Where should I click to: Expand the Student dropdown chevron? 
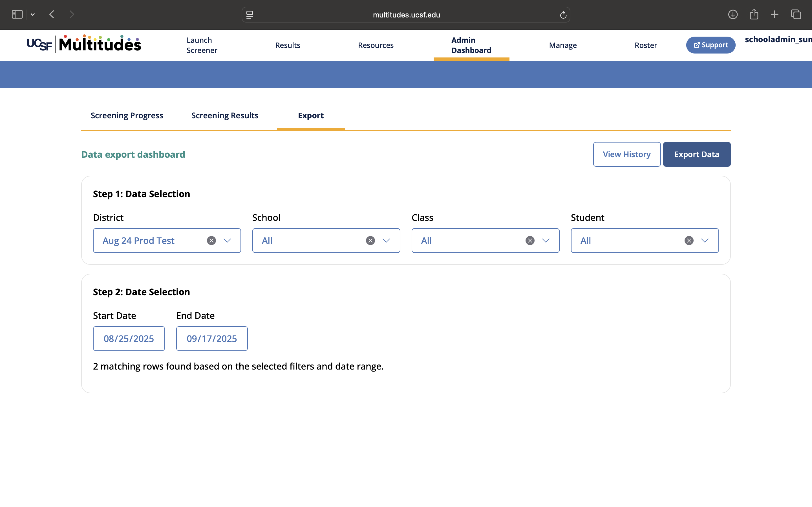tap(705, 241)
